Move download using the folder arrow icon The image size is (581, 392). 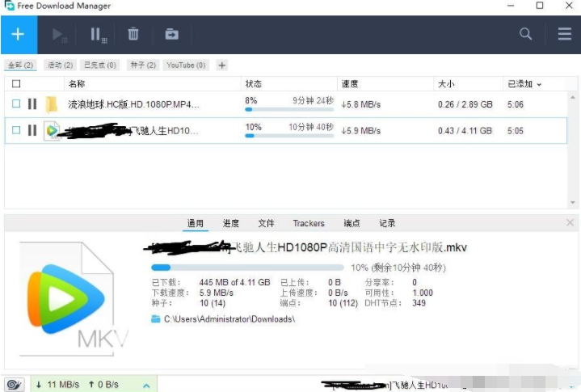click(171, 34)
